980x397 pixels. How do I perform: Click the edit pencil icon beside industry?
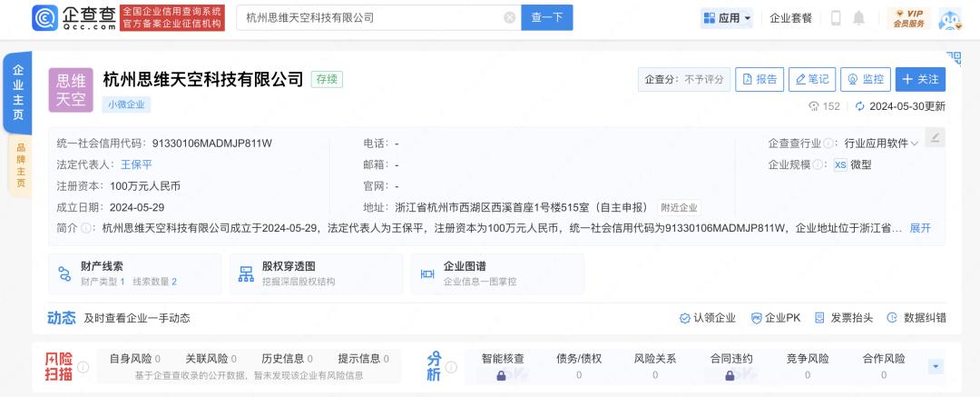tap(936, 138)
